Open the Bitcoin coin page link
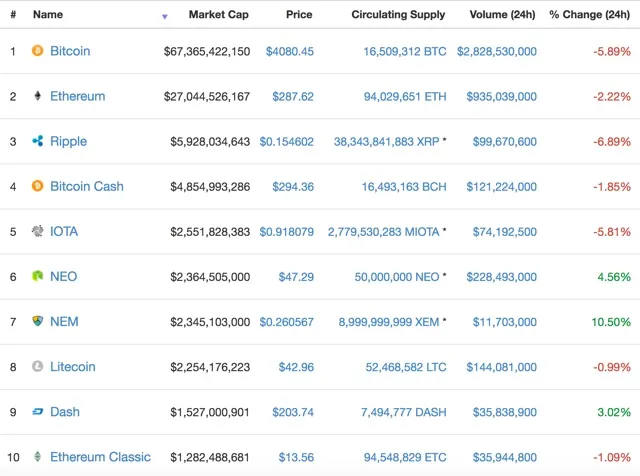 coord(70,51)
